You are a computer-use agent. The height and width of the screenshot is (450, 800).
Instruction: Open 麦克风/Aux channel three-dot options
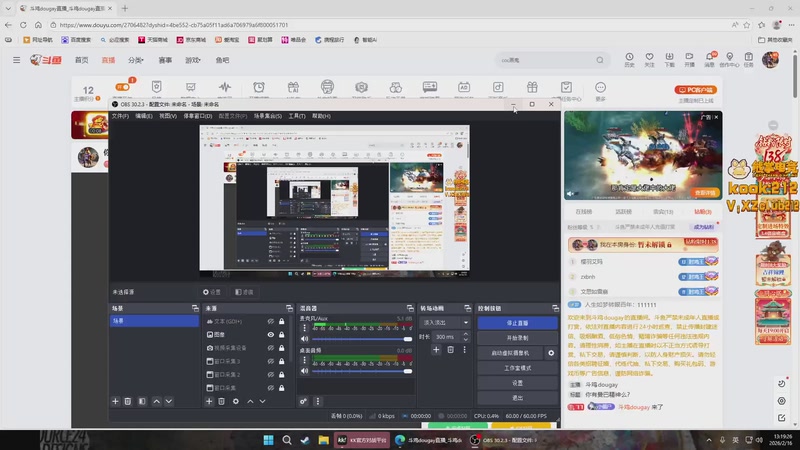point(305,328)
